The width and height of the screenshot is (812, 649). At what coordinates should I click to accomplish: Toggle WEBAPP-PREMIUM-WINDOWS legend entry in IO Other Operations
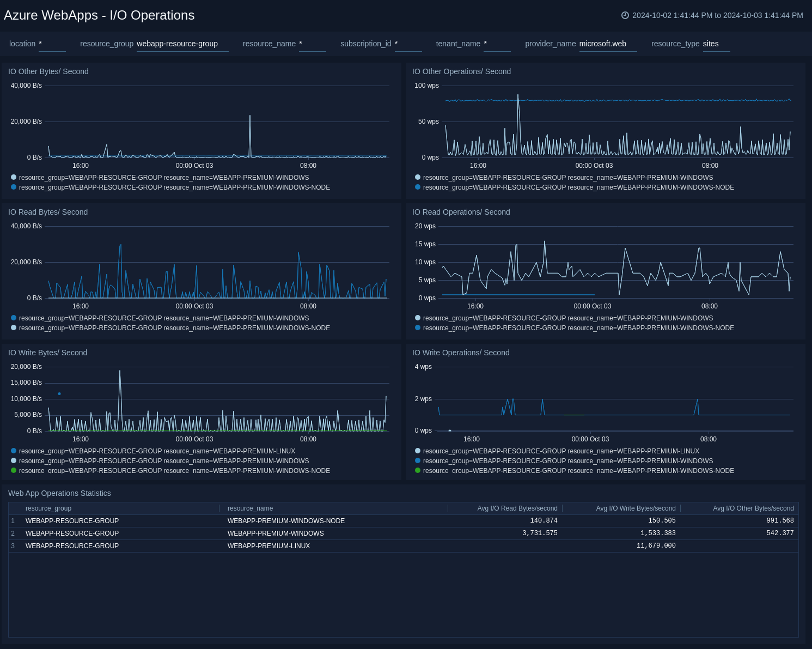[564, 178]
